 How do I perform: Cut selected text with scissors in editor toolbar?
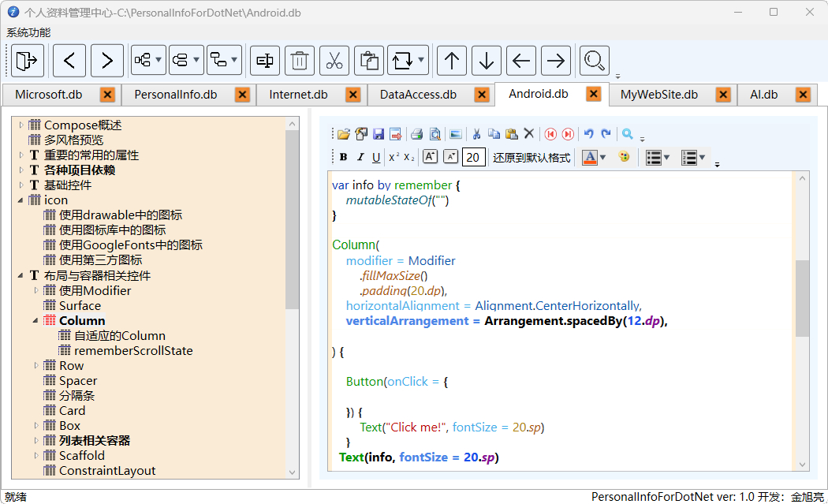click(x=476, y=134)
